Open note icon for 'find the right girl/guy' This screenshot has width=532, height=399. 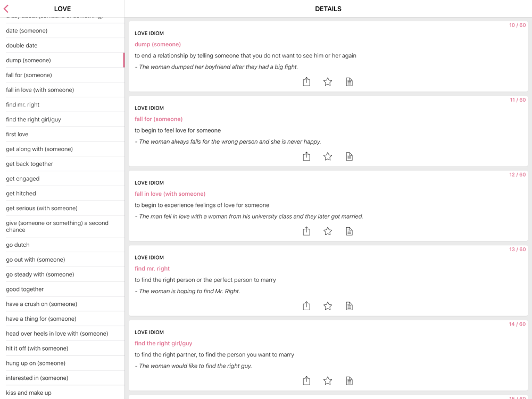tap(349, 380)
